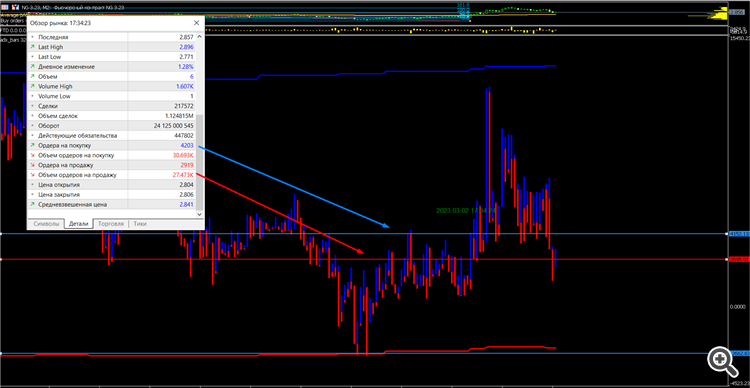The width and height of the screenshot is (750, 388).
Task: Select the Последняя row
Action: (x=112, y=37)
